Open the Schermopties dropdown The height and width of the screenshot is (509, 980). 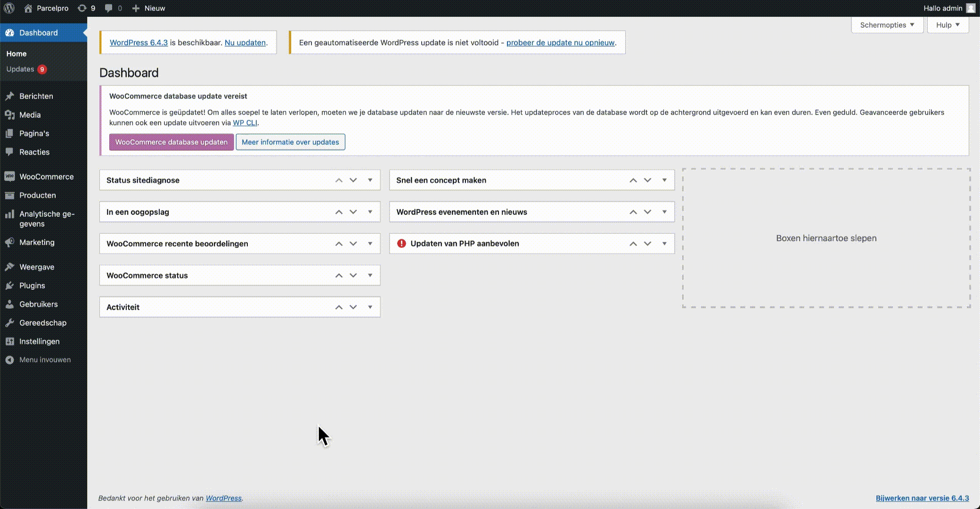coord(887,25)
